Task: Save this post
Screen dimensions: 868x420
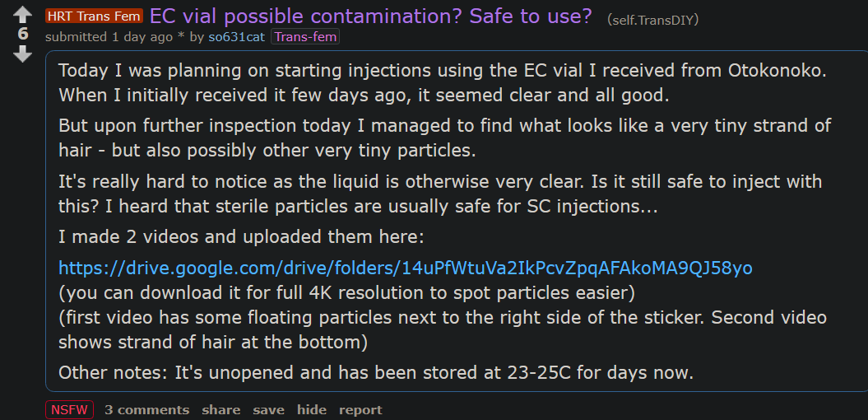Action: tap(268, 409)
